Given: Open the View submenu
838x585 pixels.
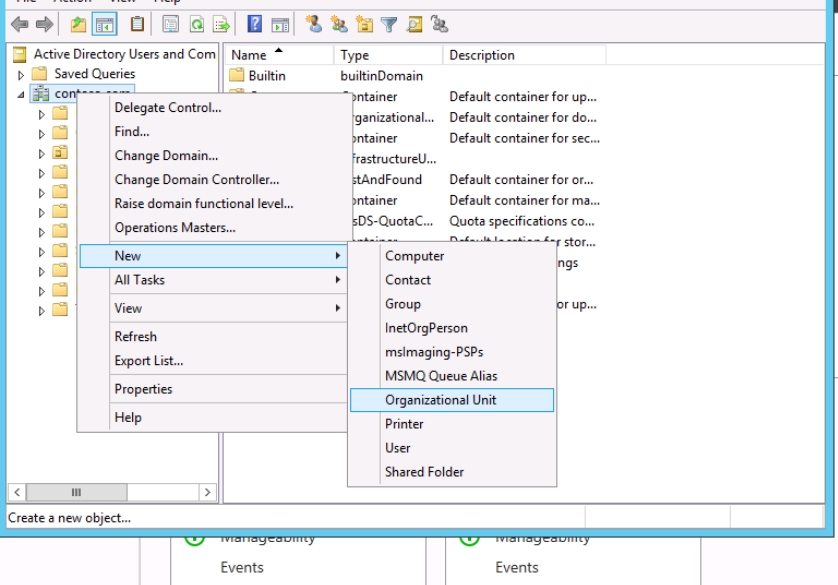Looking at the screenshot, I should coord(214,308).
